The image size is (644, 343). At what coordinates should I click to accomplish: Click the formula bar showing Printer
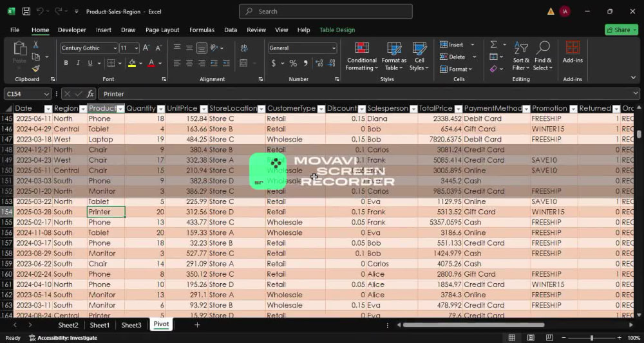(368, 94)
